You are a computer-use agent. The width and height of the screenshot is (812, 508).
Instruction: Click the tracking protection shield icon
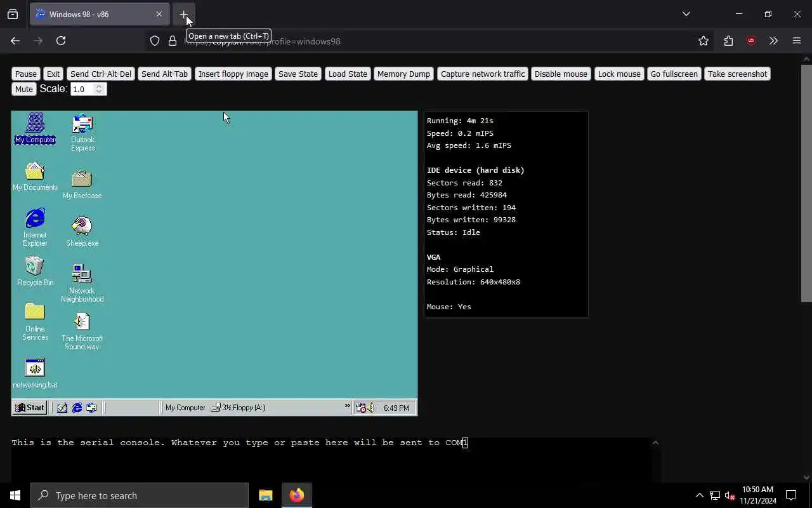155,41
